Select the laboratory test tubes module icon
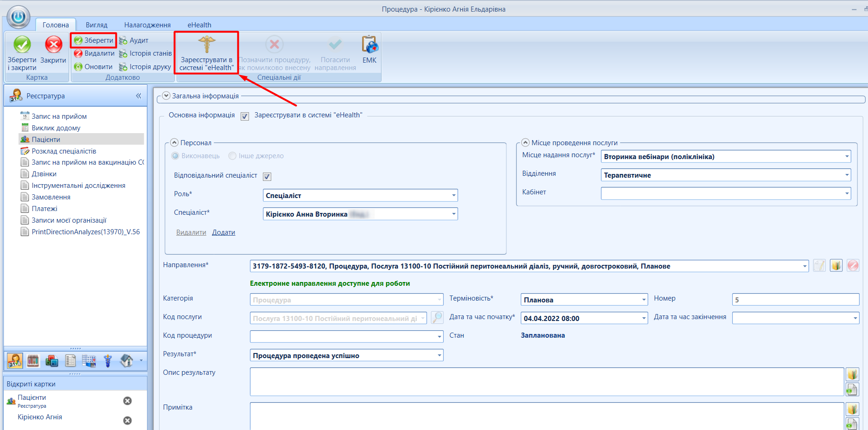The width and height of the screenshot is (868, 430). 33,360
